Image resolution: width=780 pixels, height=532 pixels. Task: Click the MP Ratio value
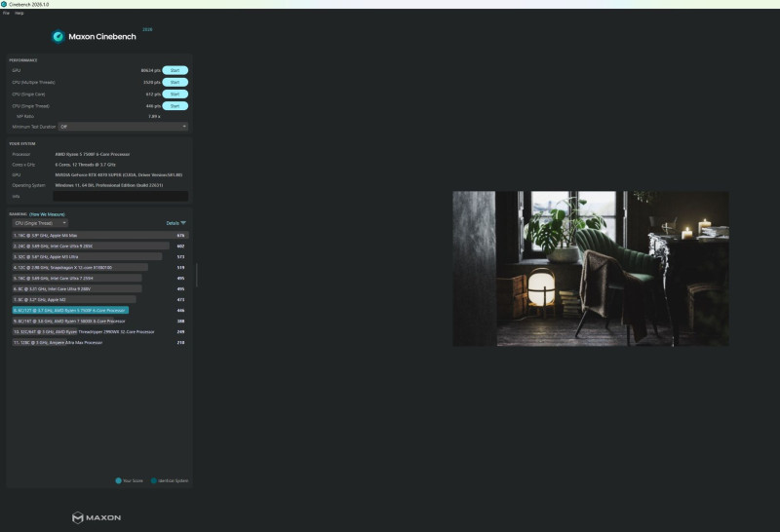[154, 116]
